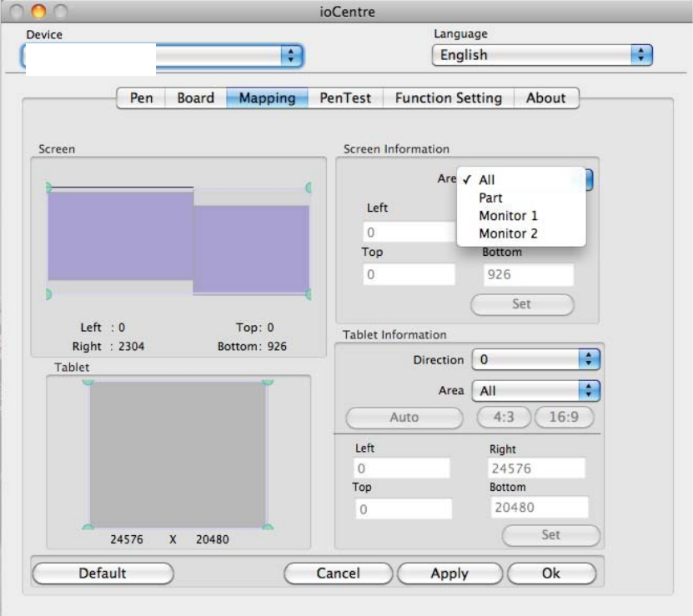Select the Mapping tab

[267, 98]
